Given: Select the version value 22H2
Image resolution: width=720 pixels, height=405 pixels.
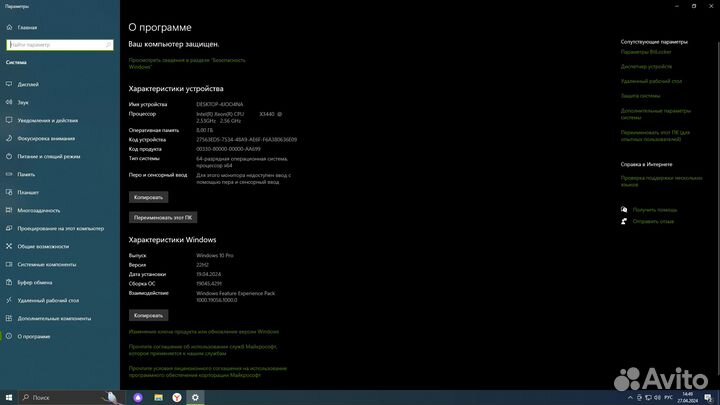Looking at the screenshot, I should [x=202, y=265].
